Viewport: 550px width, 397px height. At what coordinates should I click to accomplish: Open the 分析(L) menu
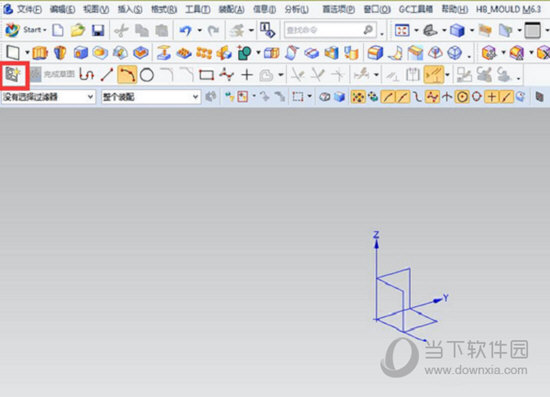(x=297, y=9)
